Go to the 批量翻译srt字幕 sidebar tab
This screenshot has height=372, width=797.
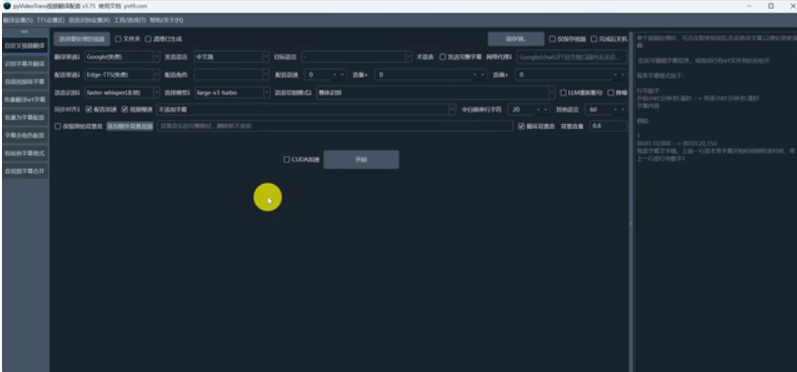click(25, 99)
